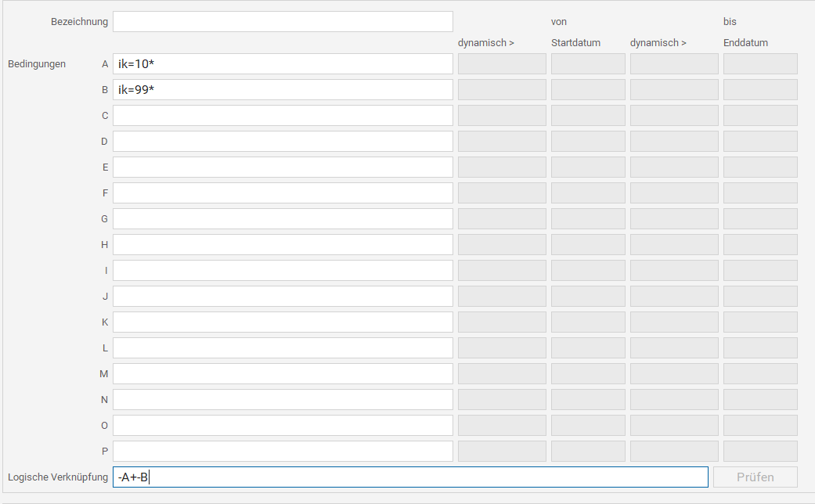This screenshot has width=815, height=504.
Task: Click Enddatum field for condition P
Action: point(760,452)
